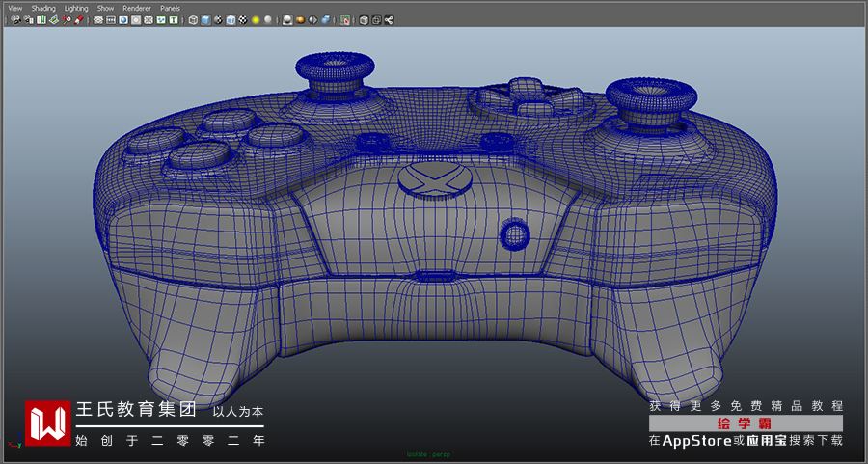Screen dimensions: 868x464
Task: Toggle the Safe Title overlay
Action: click(x=174, y=20)
